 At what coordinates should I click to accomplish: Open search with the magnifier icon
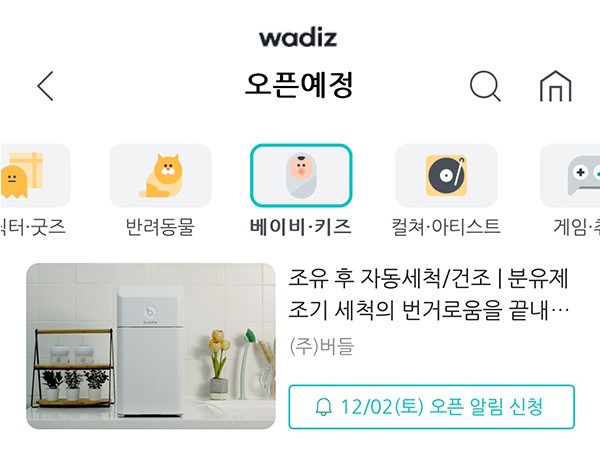point(485,86)
